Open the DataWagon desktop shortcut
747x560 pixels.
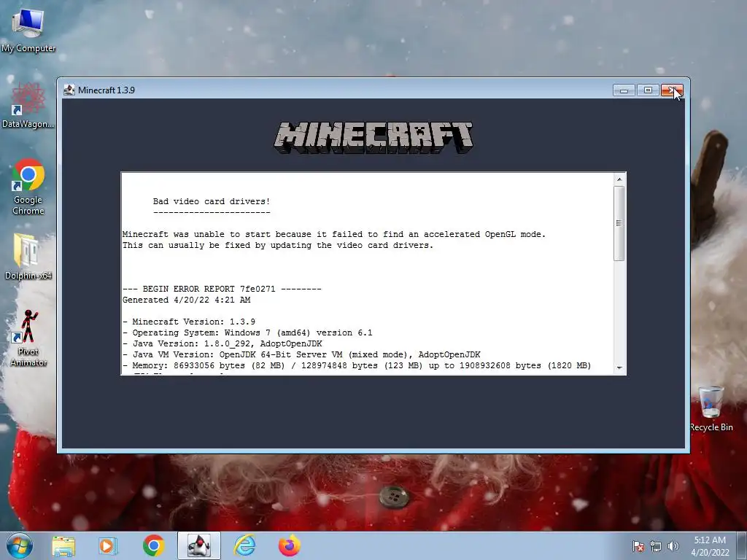(x=28, y=106)
